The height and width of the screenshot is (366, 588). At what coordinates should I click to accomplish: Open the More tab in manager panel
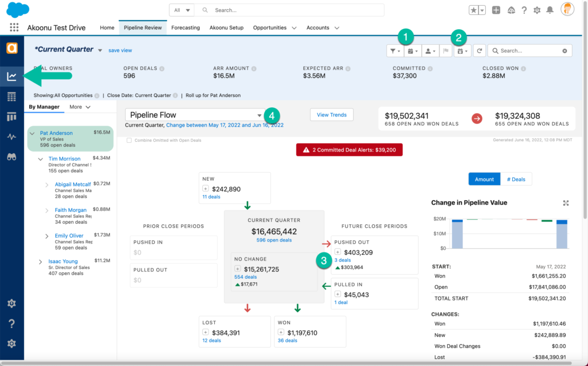[x=80, y=107]
